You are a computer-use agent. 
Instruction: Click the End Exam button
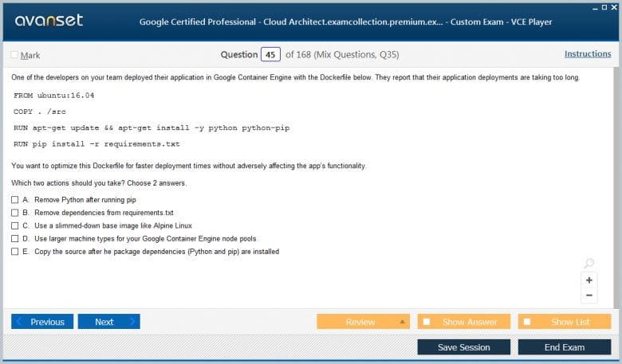pos(564,347)
